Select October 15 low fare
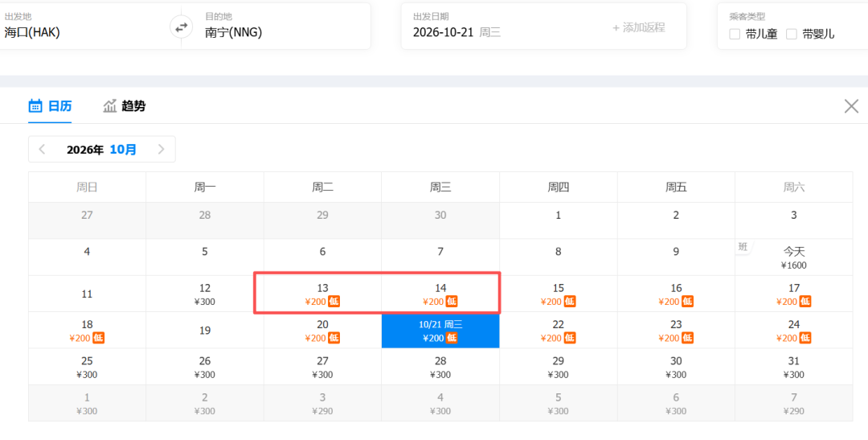 pyautogui.click(x=559, y=294)
